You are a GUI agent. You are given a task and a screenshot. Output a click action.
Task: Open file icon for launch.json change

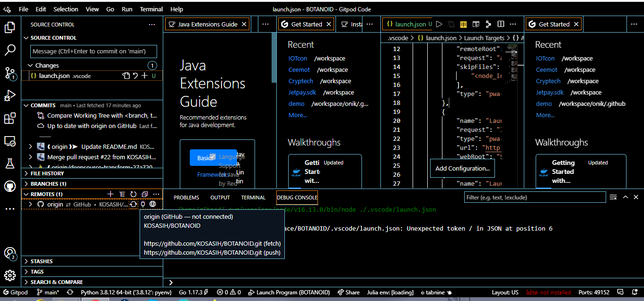pyautogui.click(x=126, y=76)
